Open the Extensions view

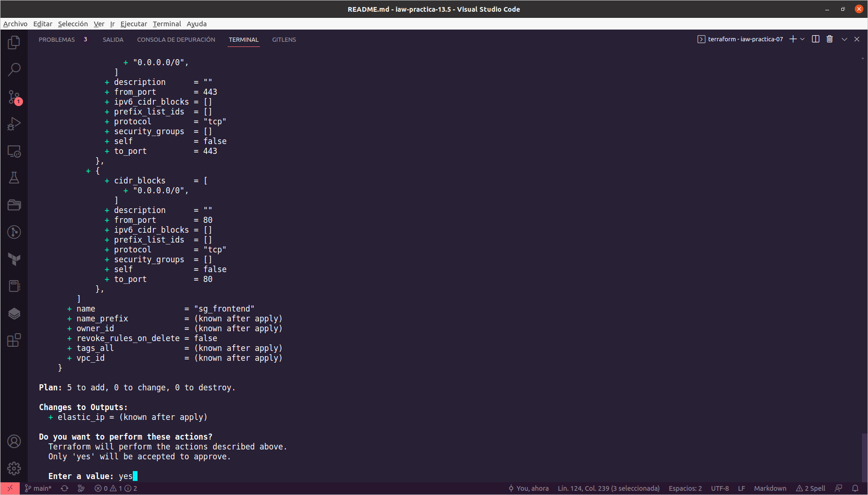[x=14, y=341]
